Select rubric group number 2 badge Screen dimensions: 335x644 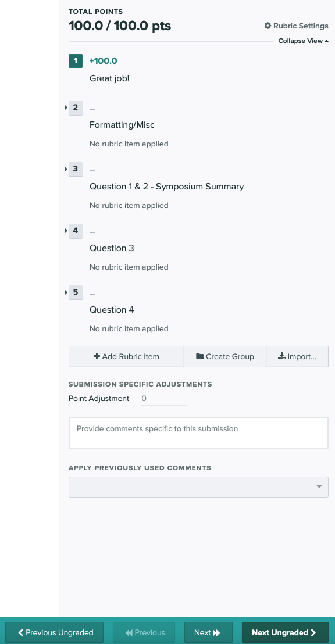[76, 108]
